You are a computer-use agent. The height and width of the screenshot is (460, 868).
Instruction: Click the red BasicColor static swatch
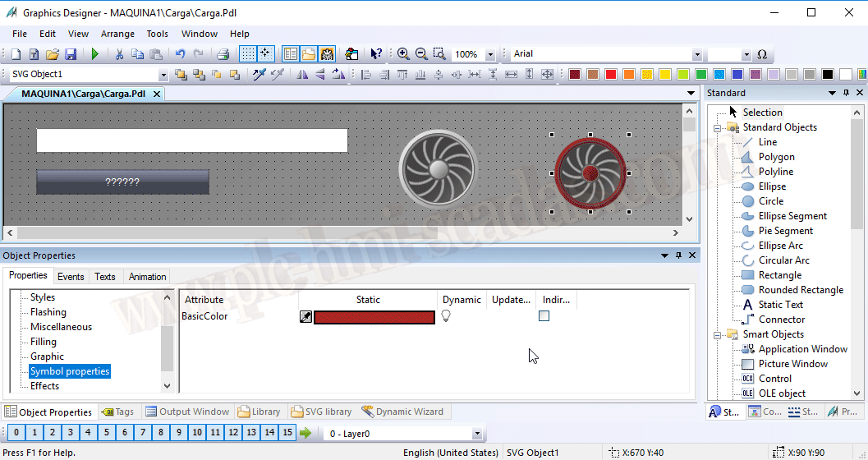click(374, 317)
